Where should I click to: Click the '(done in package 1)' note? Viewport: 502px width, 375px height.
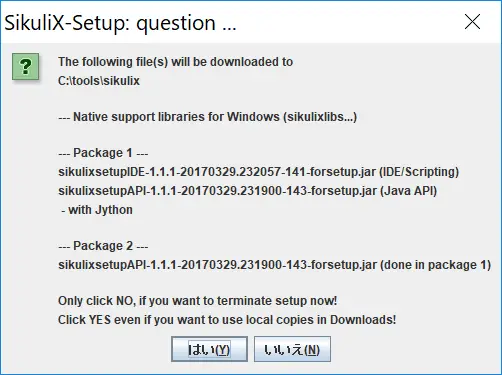[435, 265]
